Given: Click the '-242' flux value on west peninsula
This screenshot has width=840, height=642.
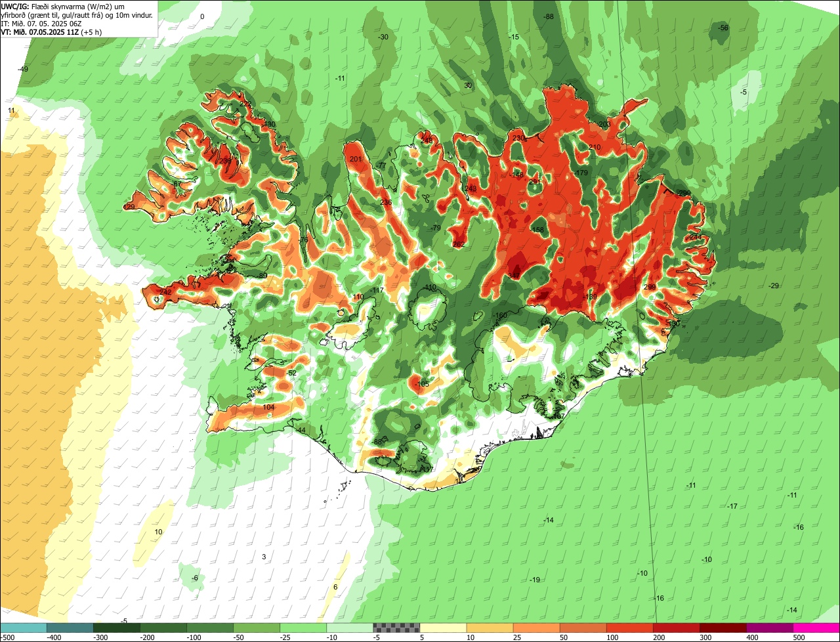Looking at the screenshot, I should pos(164,292).
